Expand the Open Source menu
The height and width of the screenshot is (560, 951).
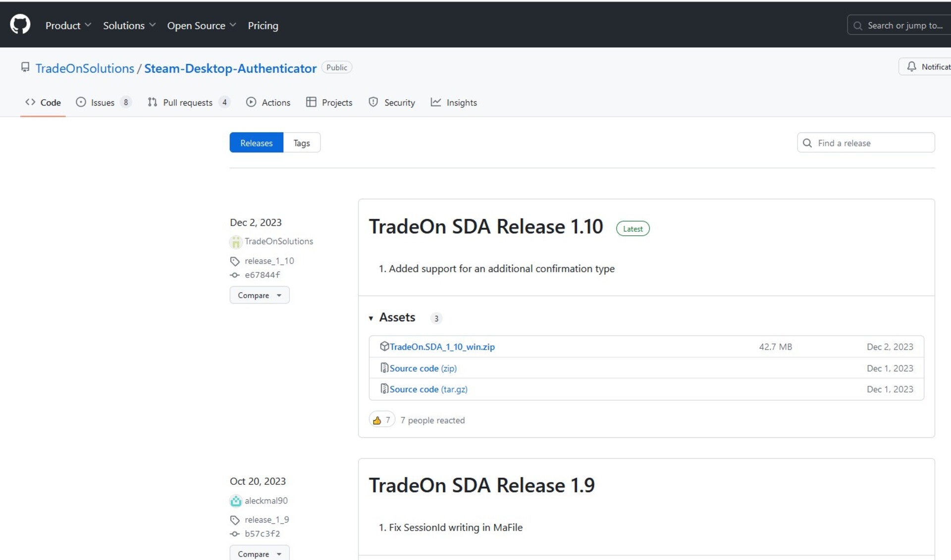[201, 25]
